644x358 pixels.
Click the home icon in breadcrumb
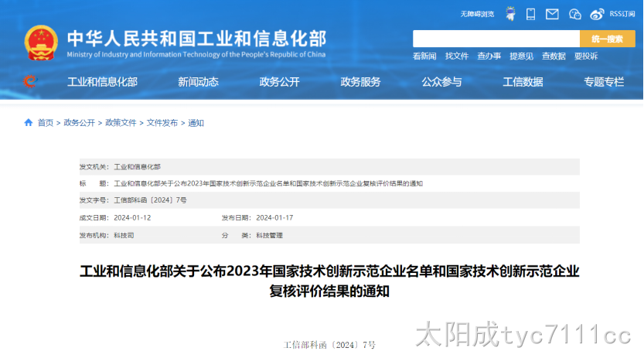click(29, 122)
